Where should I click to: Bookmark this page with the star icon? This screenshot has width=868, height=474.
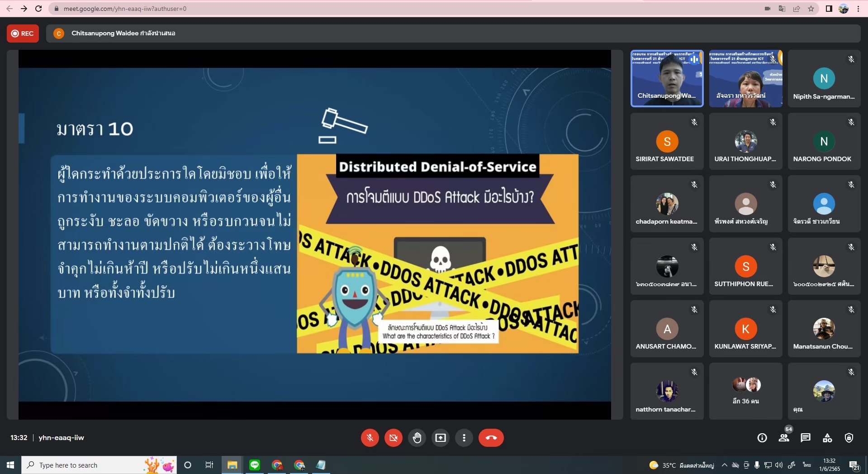pyautogui.click(x=811, y=9)
